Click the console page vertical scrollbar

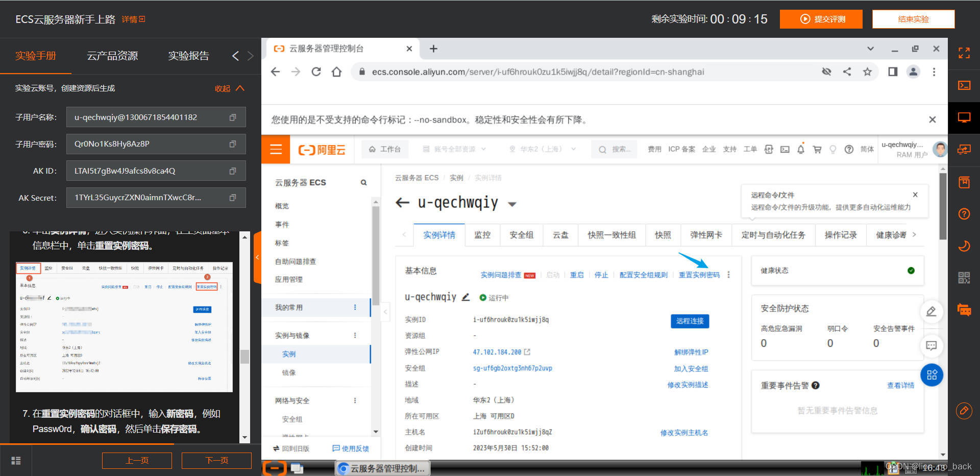click(943, 206)
